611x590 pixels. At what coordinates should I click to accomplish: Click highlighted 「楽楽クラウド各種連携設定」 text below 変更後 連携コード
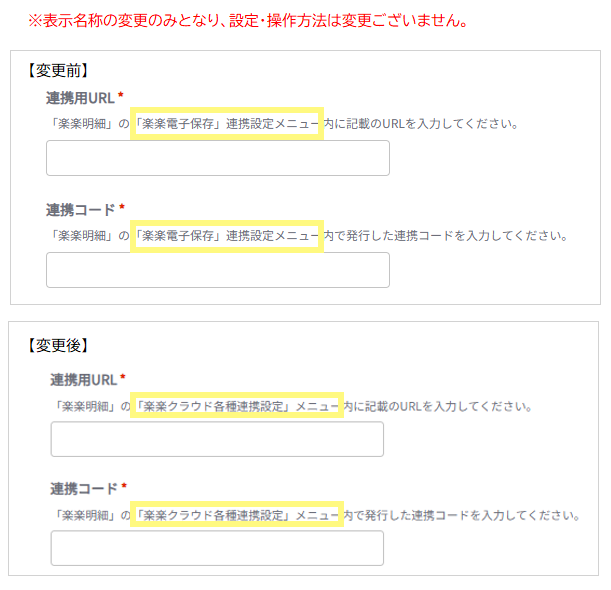(213, 515)
